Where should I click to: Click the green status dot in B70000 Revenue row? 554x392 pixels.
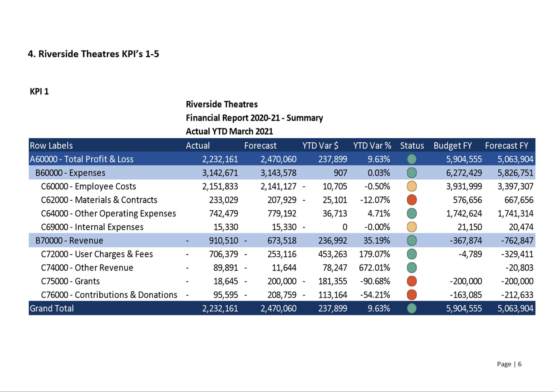click(x=412, y=241)
